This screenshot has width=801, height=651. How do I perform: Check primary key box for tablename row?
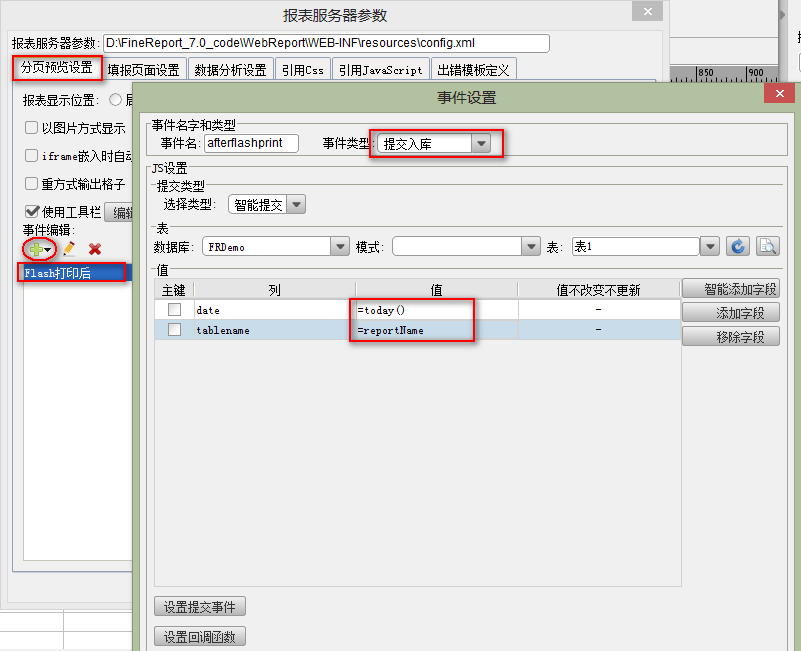tap(175, 330)
